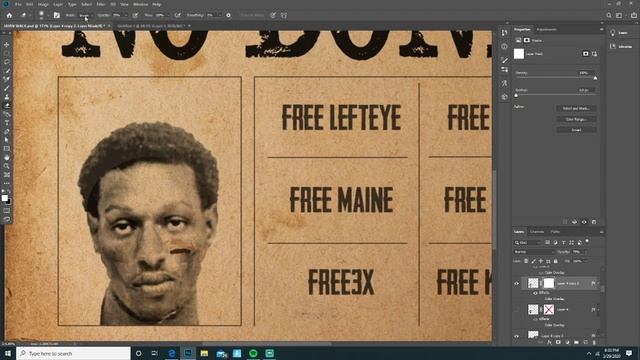Click the apply mask icon in Properties
The image size is (640, 360).
(x=574, y=222)
